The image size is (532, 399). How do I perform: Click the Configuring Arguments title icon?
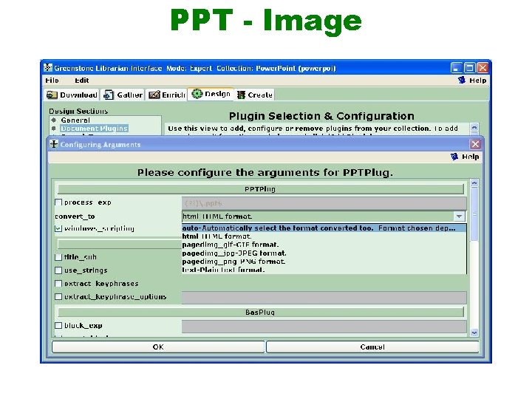pos(54,144)
